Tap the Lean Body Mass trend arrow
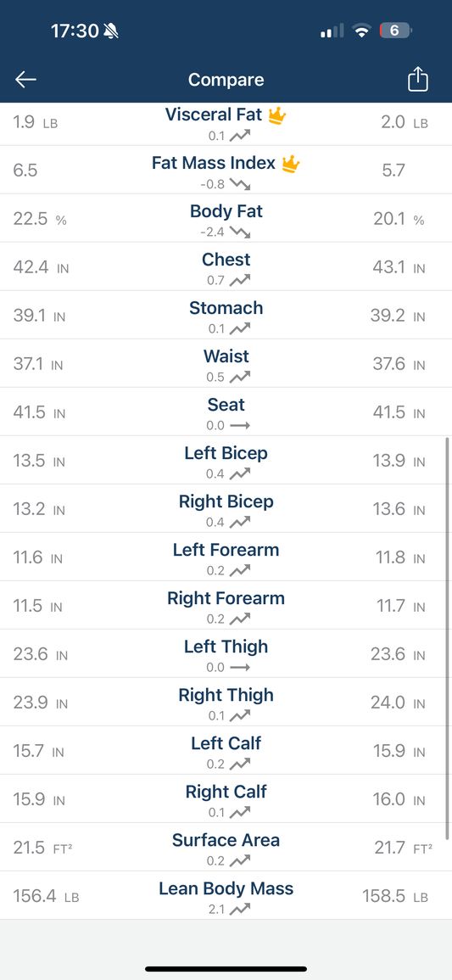452x980 pixels. point(240,910)
